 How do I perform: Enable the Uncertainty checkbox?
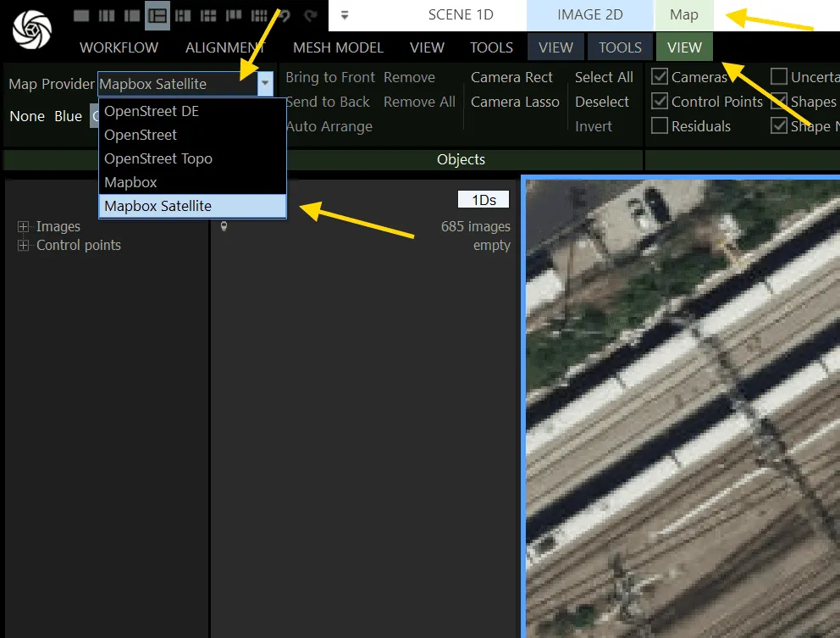click(x=779, y=76)
